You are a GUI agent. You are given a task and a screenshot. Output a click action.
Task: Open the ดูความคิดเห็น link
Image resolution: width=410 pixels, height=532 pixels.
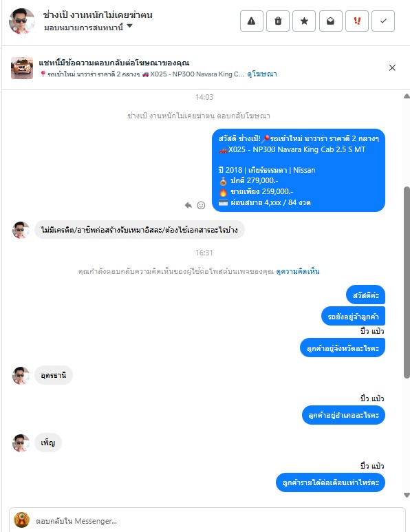[298, 271]
